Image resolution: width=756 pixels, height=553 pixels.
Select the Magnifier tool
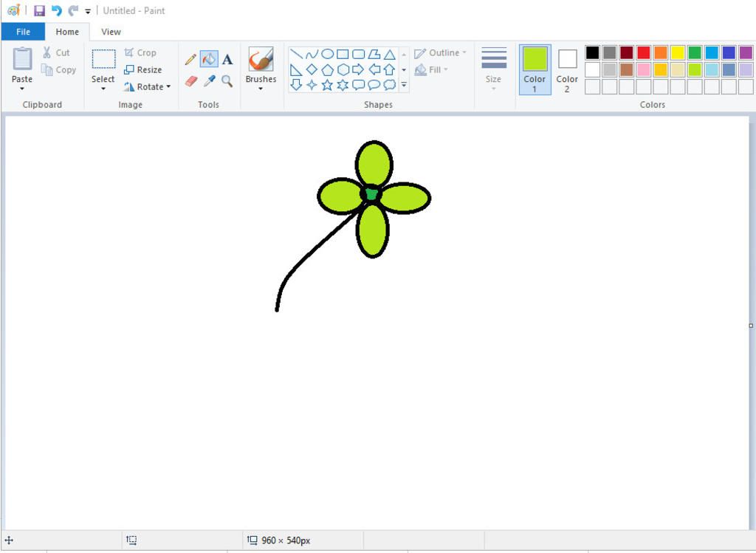tap(227, 81)
